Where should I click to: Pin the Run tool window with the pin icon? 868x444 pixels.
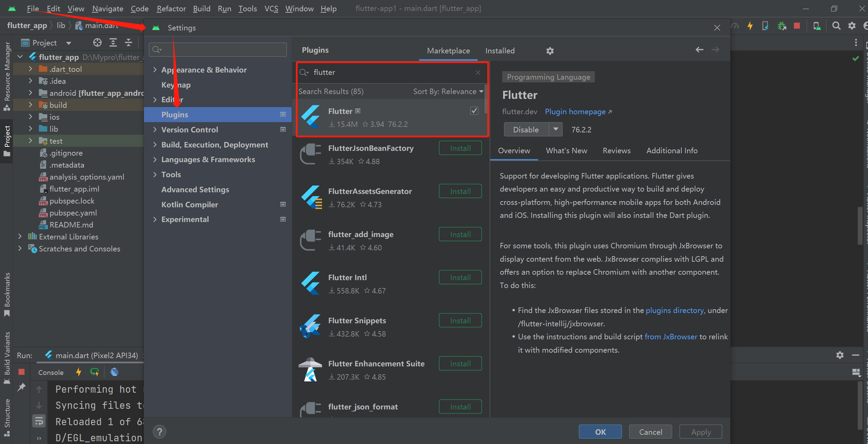tap(22, 387)
